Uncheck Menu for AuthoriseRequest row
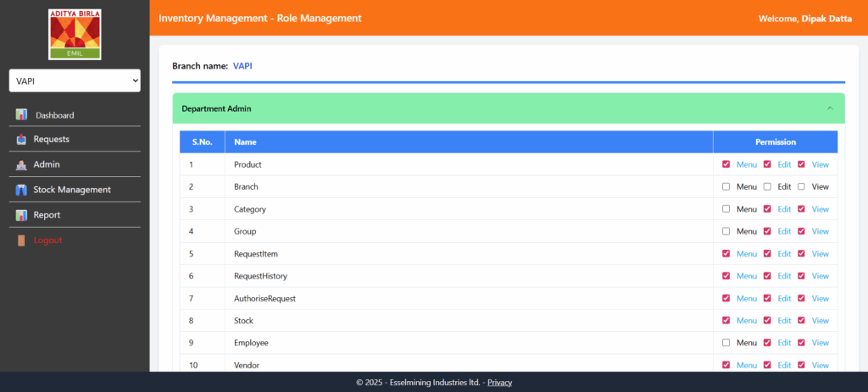Viewport: 868px width, 392px height. tap(726, 298)
